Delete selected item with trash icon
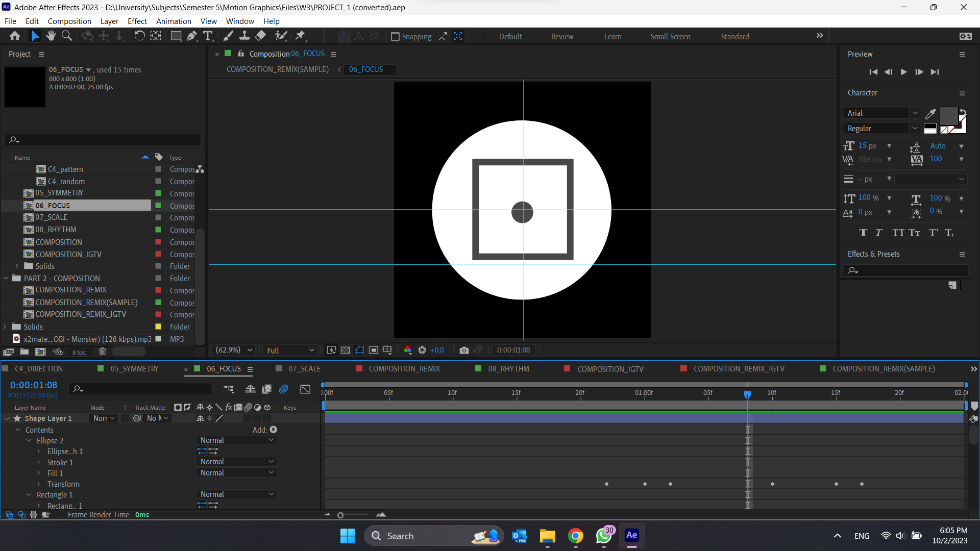 pyautogui.click(x=102, y=352)
